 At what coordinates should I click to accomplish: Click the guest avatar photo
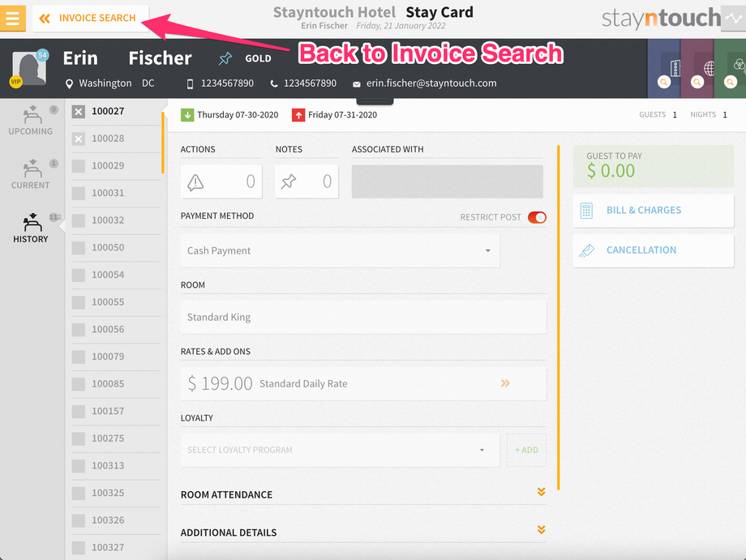[29, 68]
